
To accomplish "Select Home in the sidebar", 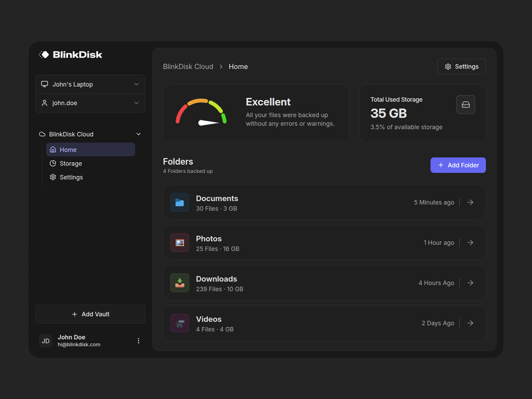I will coord(90,150).
